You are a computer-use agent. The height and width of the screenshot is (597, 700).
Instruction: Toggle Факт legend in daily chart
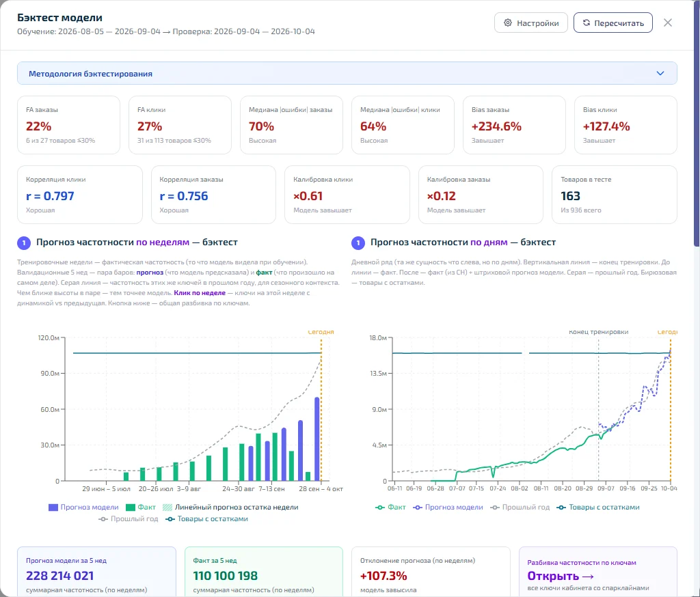[x=390, y=508]
